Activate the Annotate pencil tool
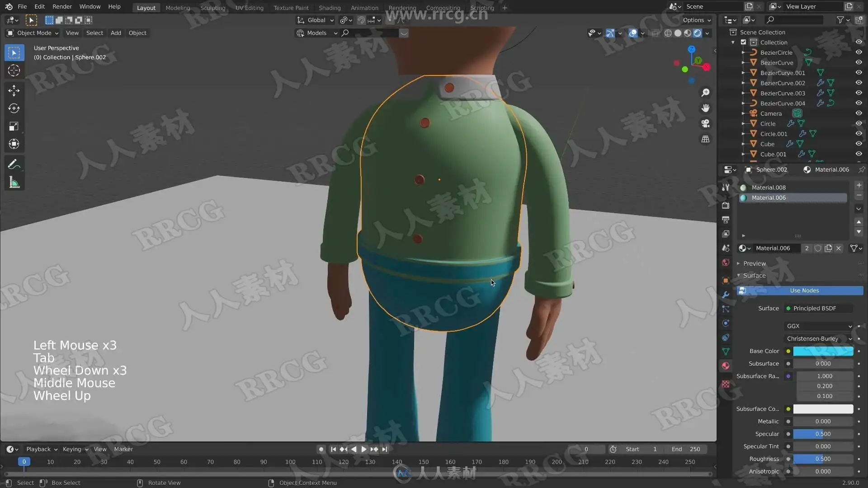The height and width of the screenshot is (488, 868). (x=14, y=164)
